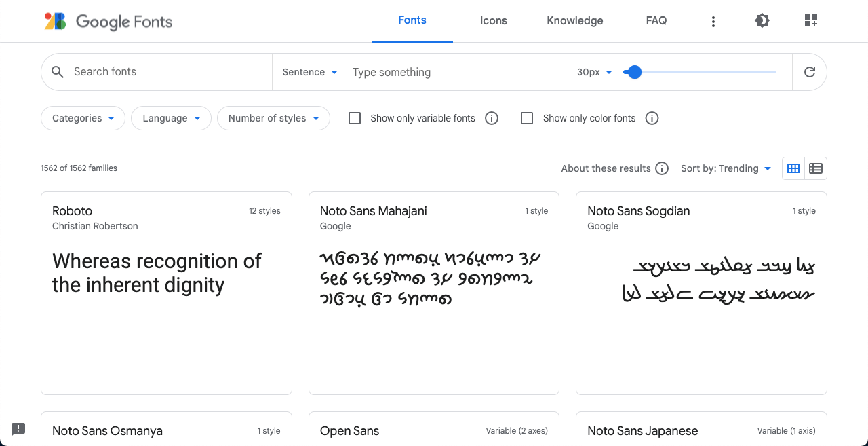Click the reset refresh icon
The image size is (868, 446).
click(x=809, y=72)
